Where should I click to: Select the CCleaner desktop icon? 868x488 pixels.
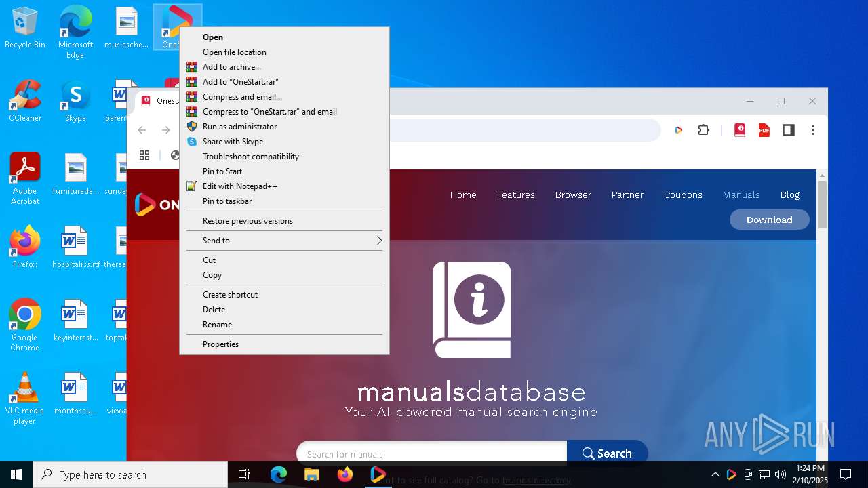click(24, 101)
